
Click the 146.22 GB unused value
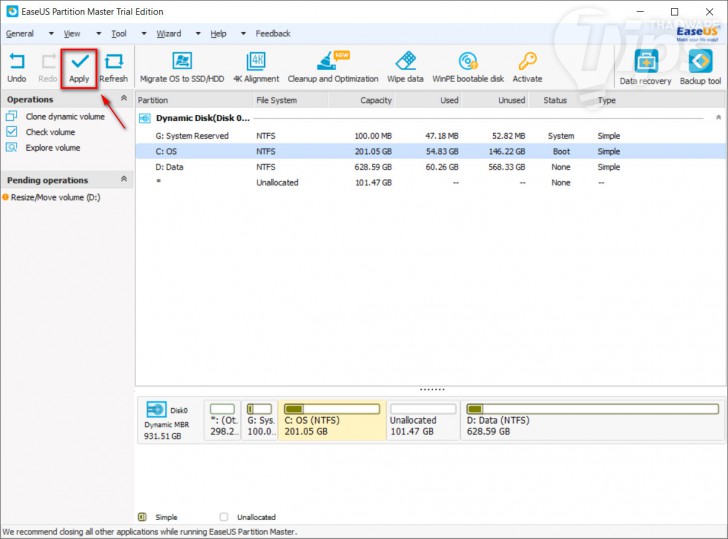507,151
